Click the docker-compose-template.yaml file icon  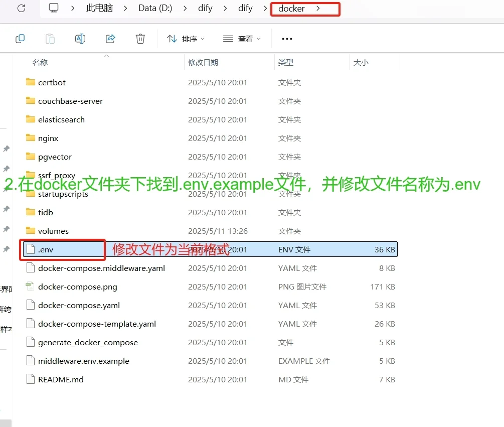click(x=31, y=324)
